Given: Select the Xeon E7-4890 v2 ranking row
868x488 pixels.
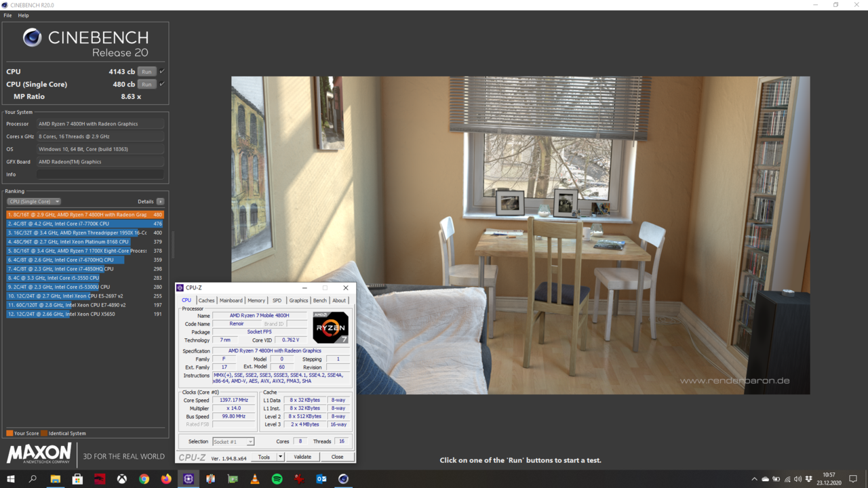Looking at the screenshot, I should click(x=85, y=305).
